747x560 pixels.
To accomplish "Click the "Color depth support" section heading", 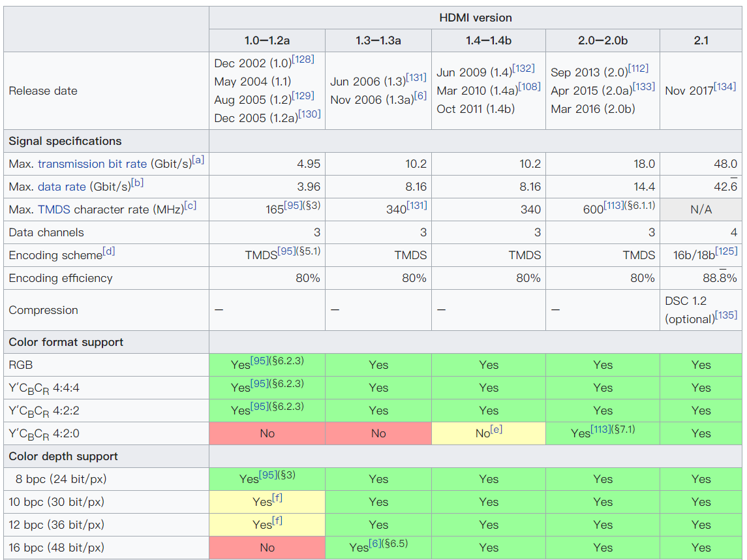I will [63, 457].
